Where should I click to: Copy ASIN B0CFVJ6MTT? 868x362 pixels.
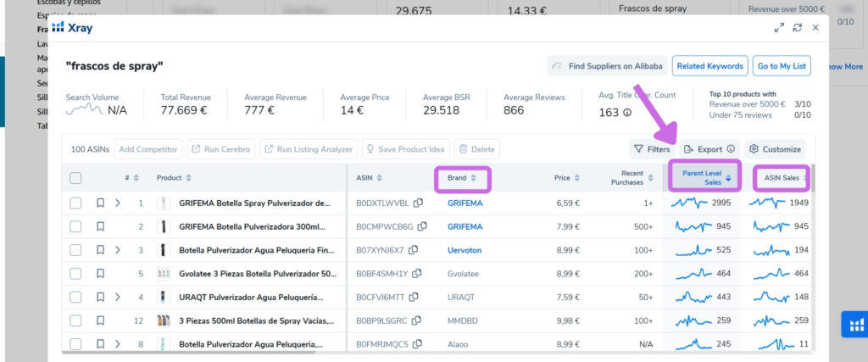[414, 297]
